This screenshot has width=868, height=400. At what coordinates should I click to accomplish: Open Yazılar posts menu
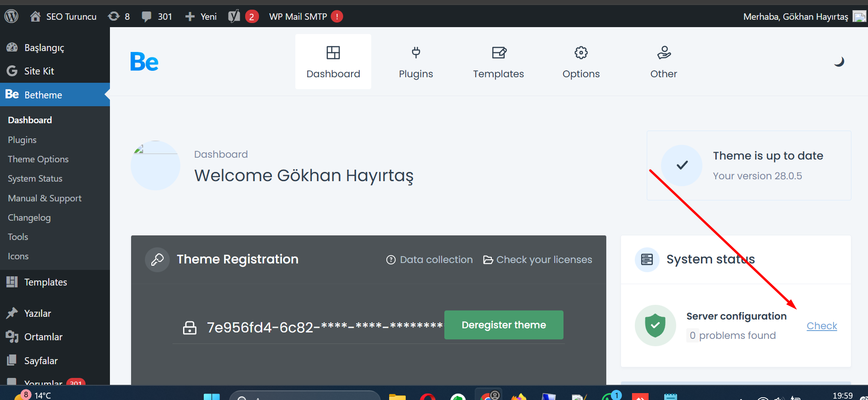click(55, 313)
